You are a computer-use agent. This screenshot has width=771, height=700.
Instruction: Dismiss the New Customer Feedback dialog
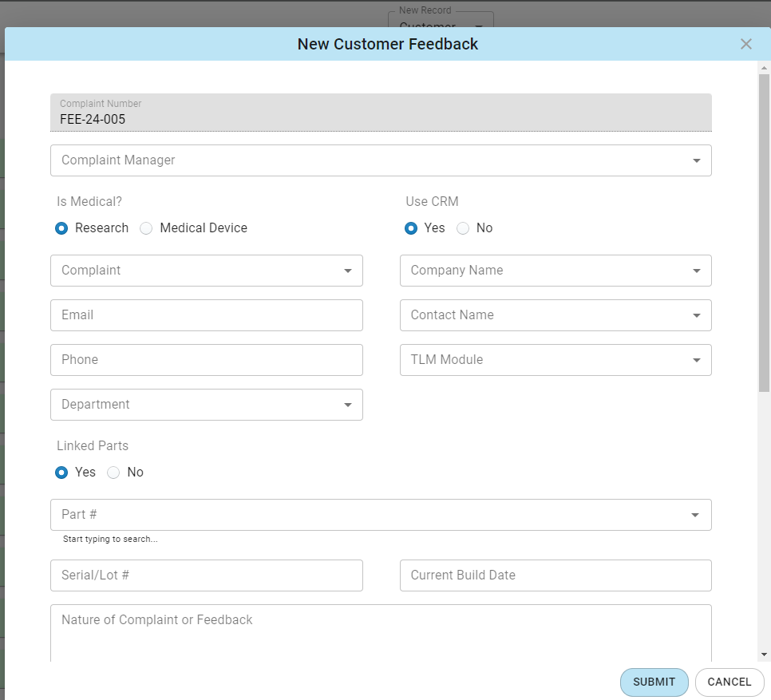(x=746, y=44)
